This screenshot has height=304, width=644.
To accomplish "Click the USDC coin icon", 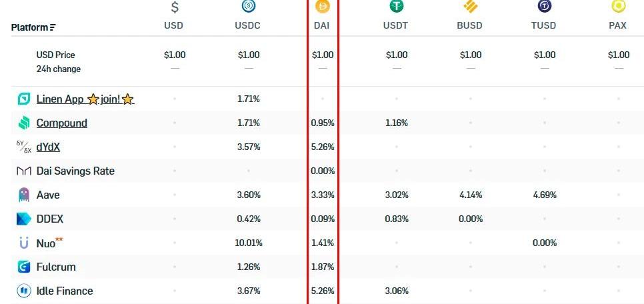I will [x=249, y=7].
